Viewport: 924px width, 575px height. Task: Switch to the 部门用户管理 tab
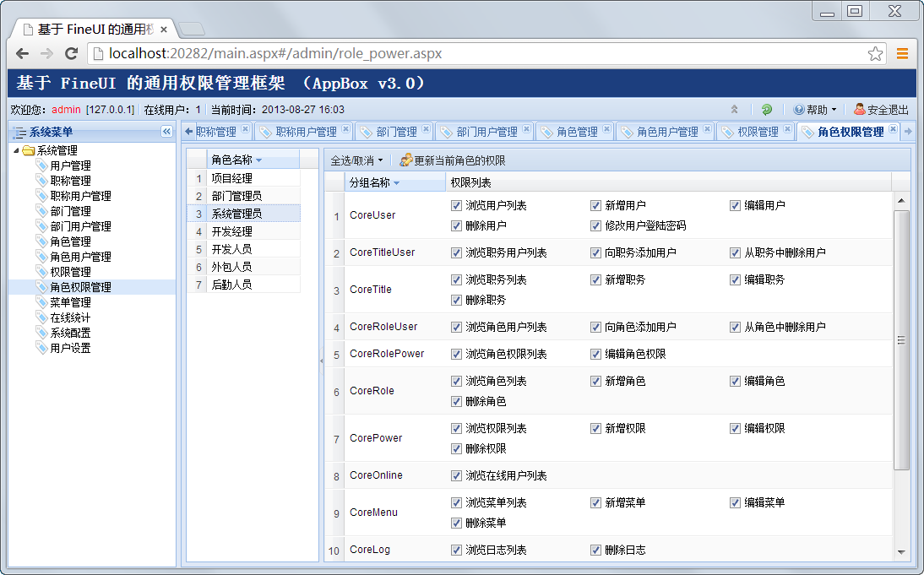[486, 132]
